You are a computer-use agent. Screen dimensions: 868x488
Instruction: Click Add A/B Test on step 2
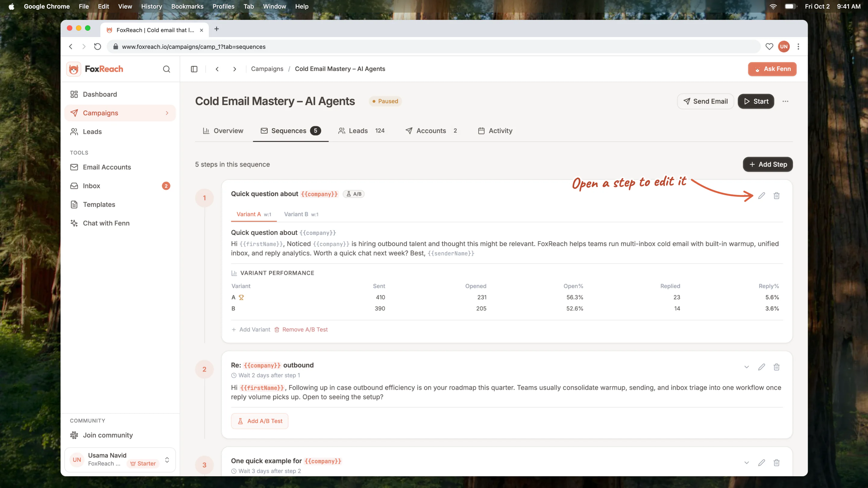click(x=259, y=421)
